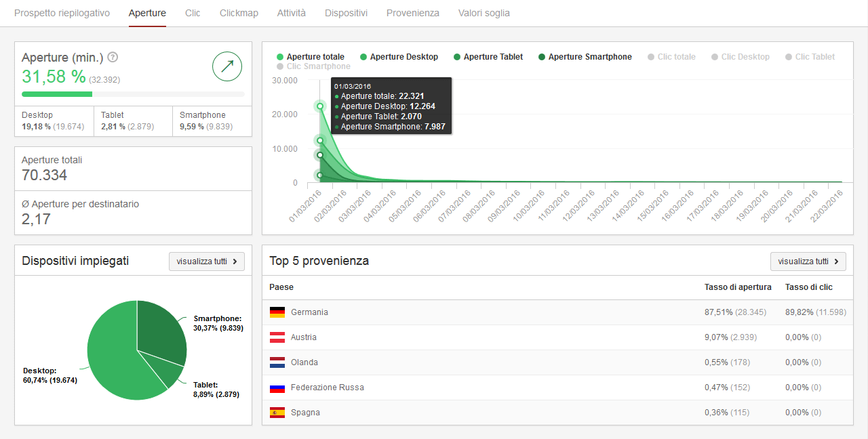The width and height of the screenshot is (868, 439).
Task: Click the green opening rate progress bar
Action: pyautogui.click(x=57, y=94)
